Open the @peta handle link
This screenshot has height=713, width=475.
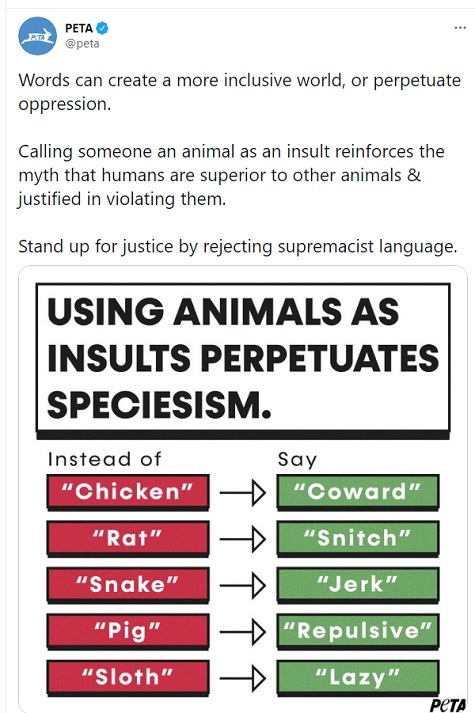[x=82, y=44]
